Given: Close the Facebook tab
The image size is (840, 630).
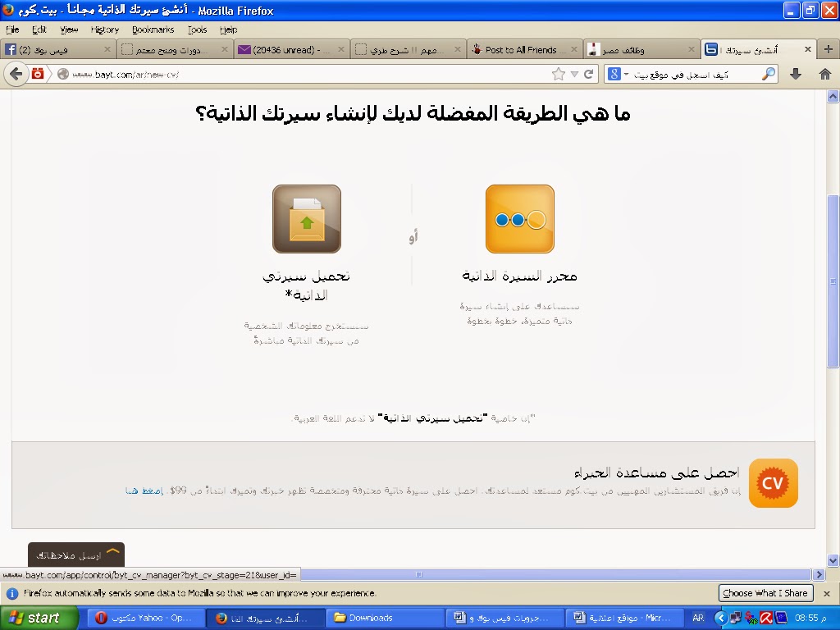Looking at the screenshot, I should pyautogui.click(x=107, y=49).
